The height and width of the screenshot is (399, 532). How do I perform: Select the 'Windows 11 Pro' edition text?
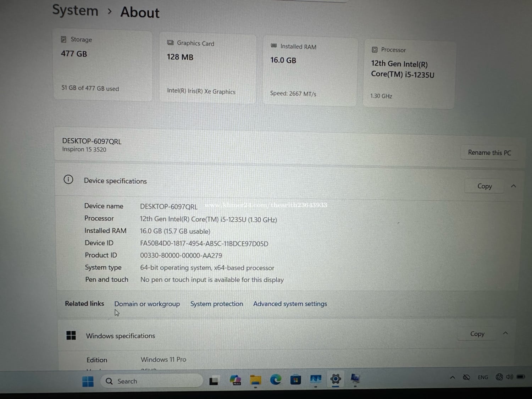[x=164, y=360]
